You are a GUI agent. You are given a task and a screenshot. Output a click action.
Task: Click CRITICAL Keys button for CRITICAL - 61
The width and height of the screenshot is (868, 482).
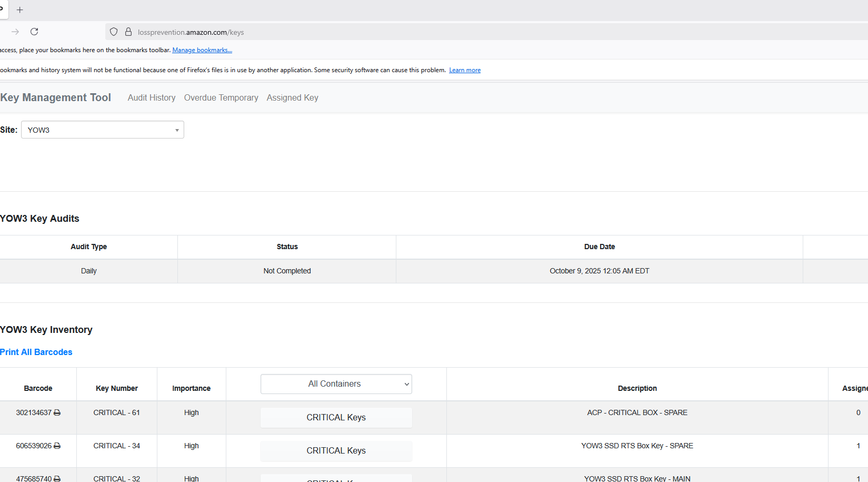(x=336, y=418)
